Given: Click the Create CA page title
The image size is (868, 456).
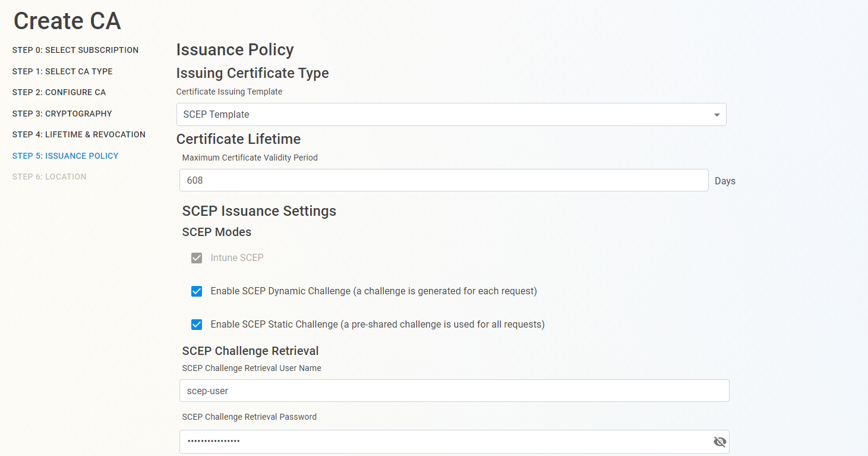Looking at the screenshot, I should point(67,21).
